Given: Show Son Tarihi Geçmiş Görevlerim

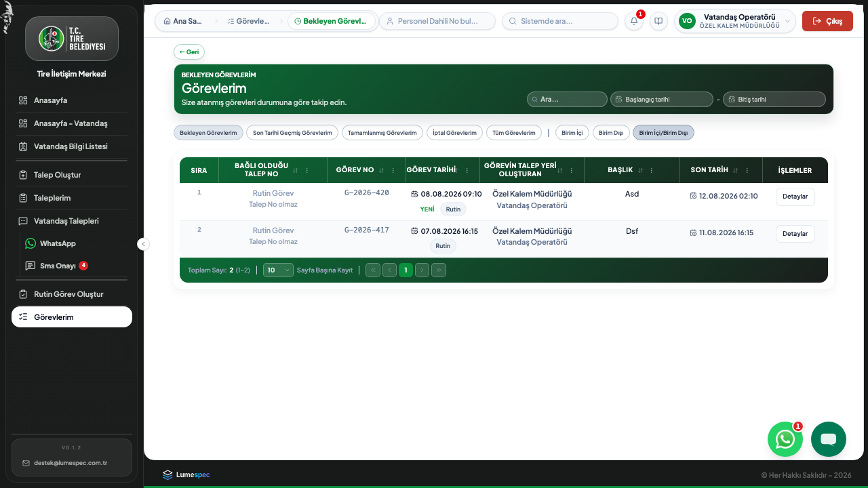Looking at the screenshot, I should point(292,133).
